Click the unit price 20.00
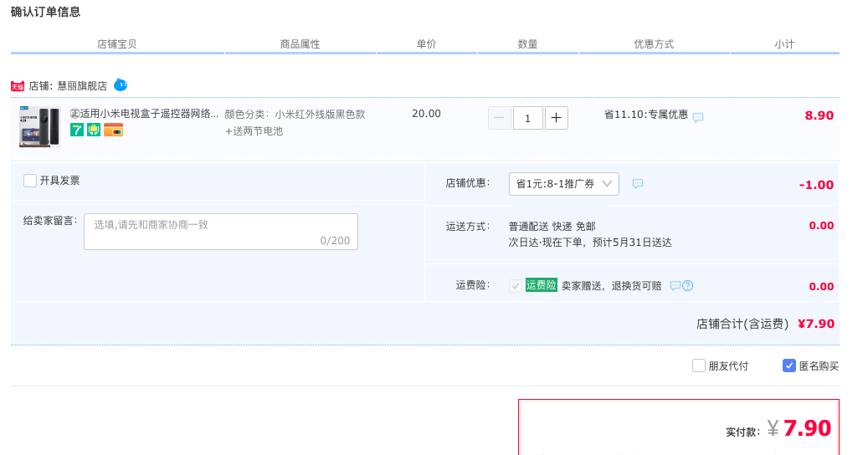Viewport: 868px width, 455px height. point(426,114)
